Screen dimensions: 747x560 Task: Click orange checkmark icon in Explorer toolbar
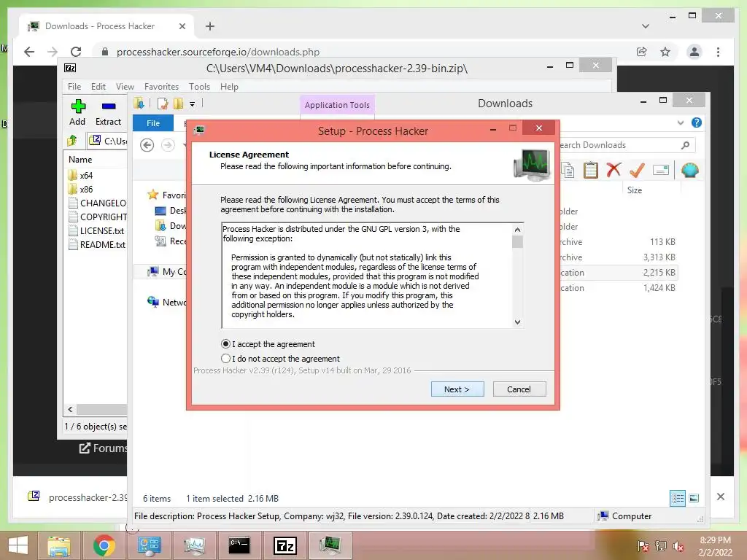click(x=637, y=169)
